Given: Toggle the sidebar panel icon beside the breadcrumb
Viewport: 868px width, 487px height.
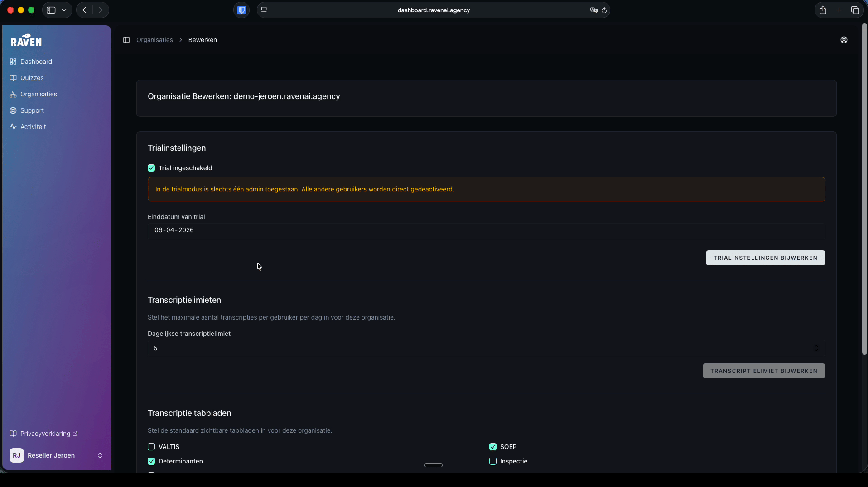Looking at the screenshot, I should [126, 40].
